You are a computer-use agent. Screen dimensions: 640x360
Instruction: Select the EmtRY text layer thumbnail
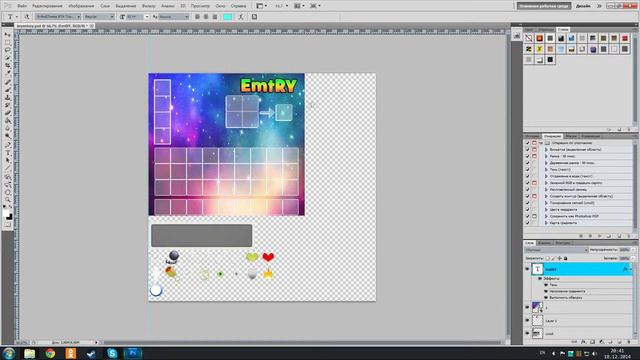(x=537, y=269)
